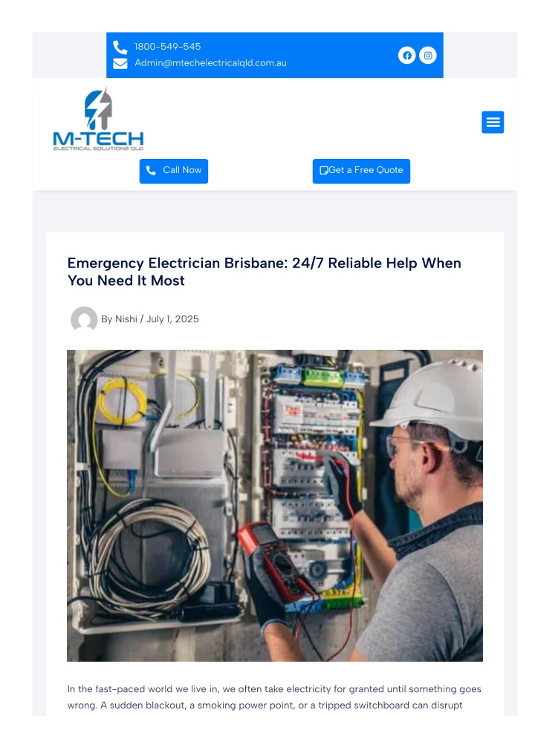This screenshot has height=756, width=535.
Task: Open the hamburger menu button
Action: tap(493, 123)
